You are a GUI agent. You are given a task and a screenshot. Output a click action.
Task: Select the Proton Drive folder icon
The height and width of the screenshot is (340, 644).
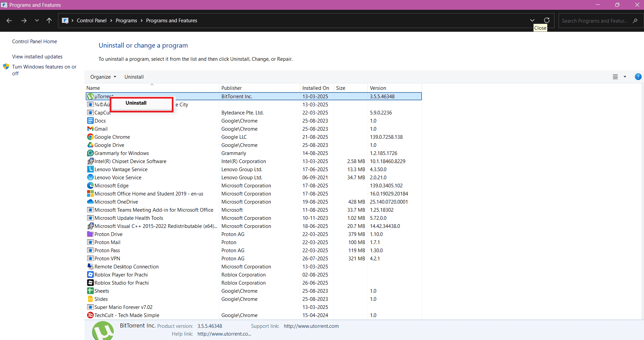90,234
